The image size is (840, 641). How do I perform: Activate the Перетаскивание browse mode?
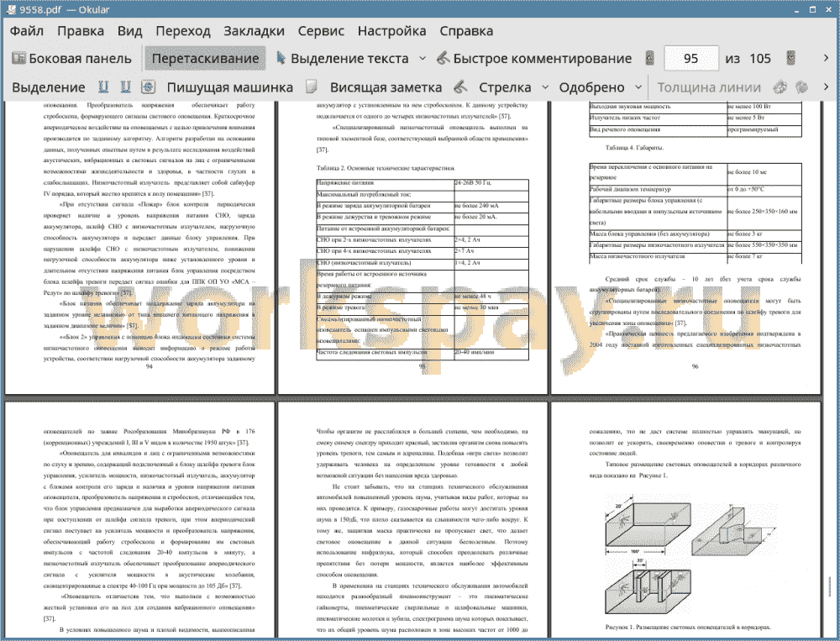(205, 59)
